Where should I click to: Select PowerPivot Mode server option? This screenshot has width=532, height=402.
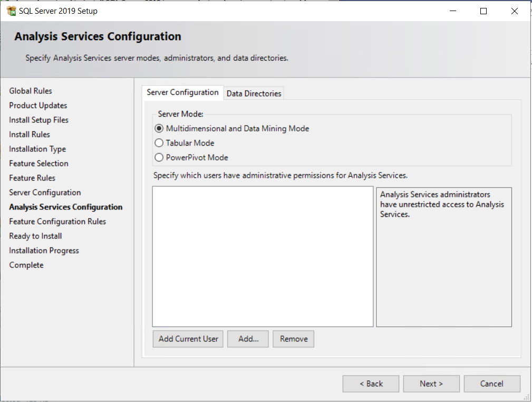(x=158, y=157)
